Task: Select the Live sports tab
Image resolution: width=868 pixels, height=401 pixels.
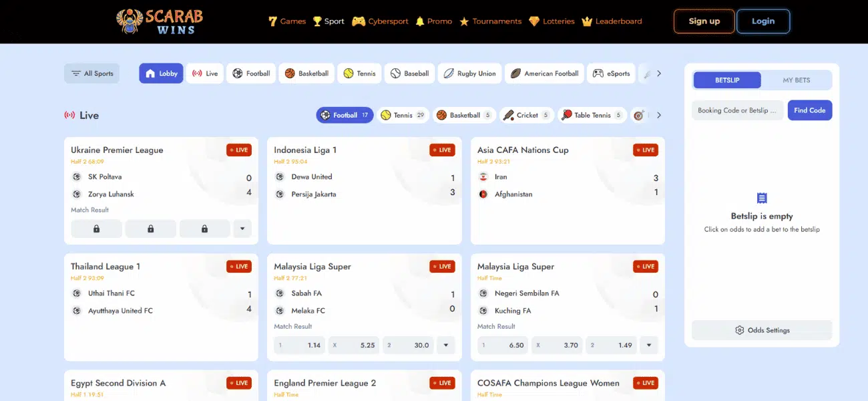Action: pos(205,74)
